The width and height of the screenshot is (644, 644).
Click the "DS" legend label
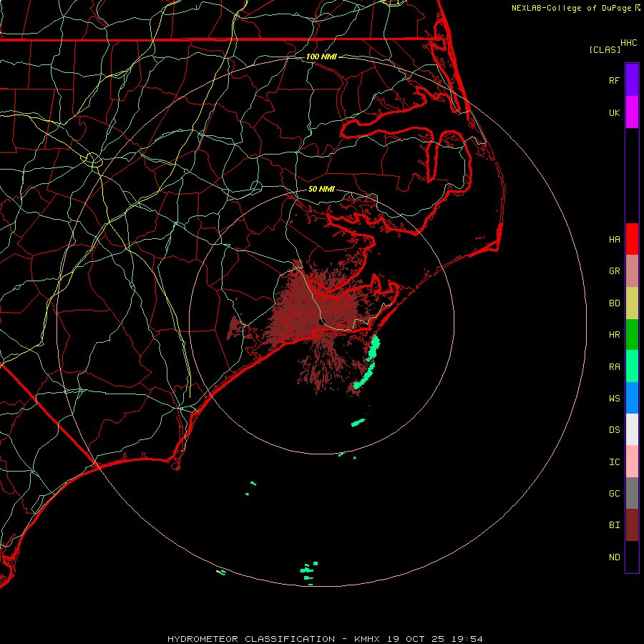[614, 429]
